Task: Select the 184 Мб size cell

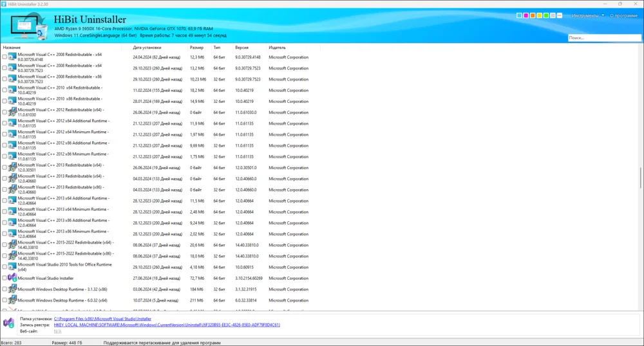Action: pyautogui.click(x=196, y=289)
